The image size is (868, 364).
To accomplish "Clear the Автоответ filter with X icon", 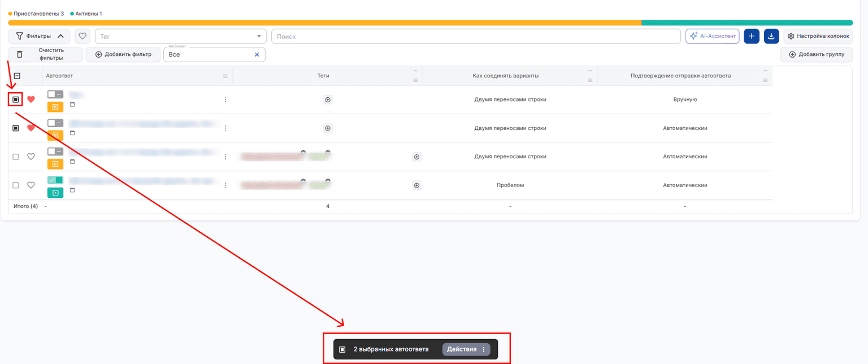I will pos(257,55).
